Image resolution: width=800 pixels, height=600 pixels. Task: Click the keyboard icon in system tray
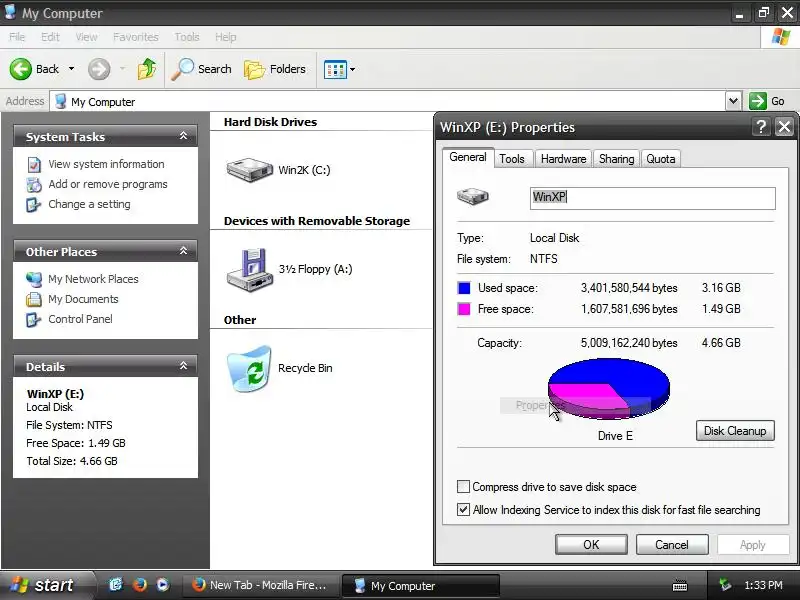pos(680,585)
